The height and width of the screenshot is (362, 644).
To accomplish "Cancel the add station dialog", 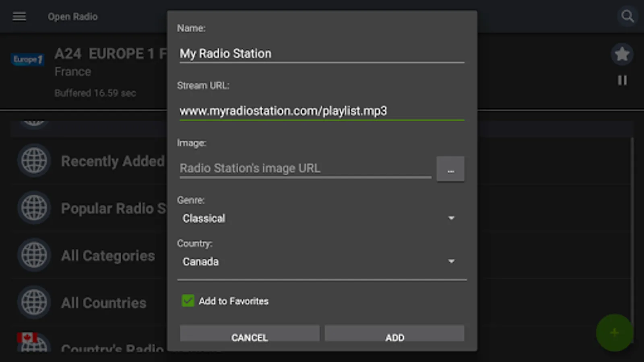I will pos(250,334).
